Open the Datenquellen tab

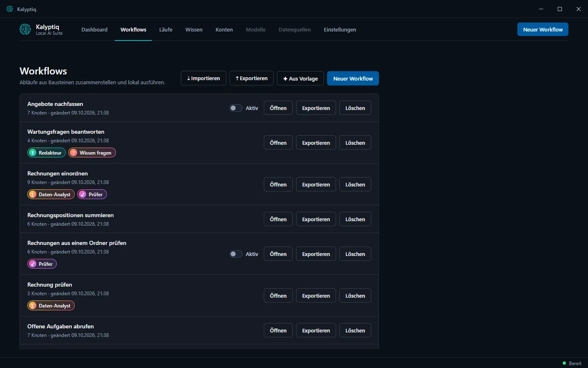click(294, 29)
